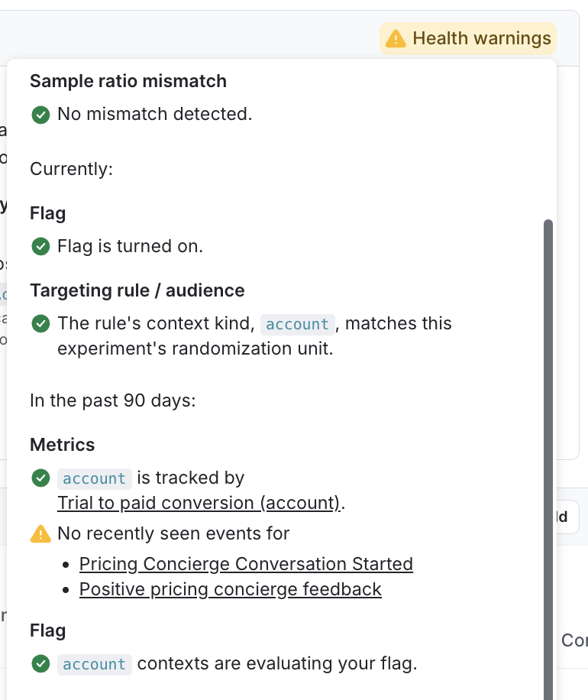Click the popover vertical scrollbar thumb
Screen dimensions: 588x700
(x=548, y=460)
